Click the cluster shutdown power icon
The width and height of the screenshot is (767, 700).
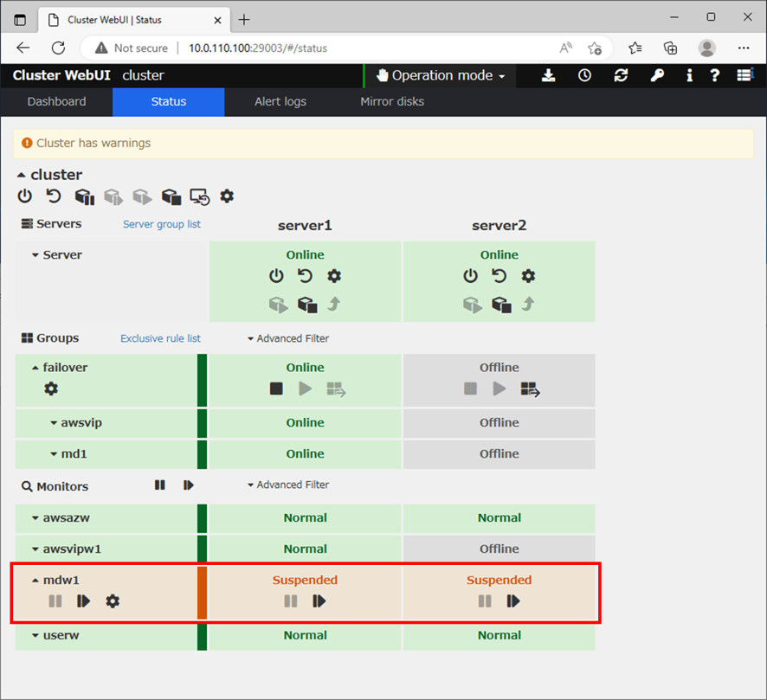(x=25, y=196)
